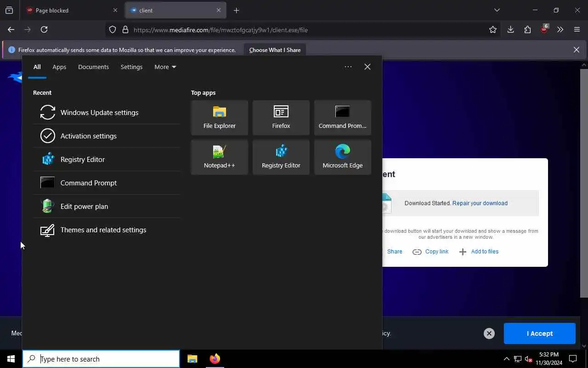Click the network icon in the tray

coord(517,359)
